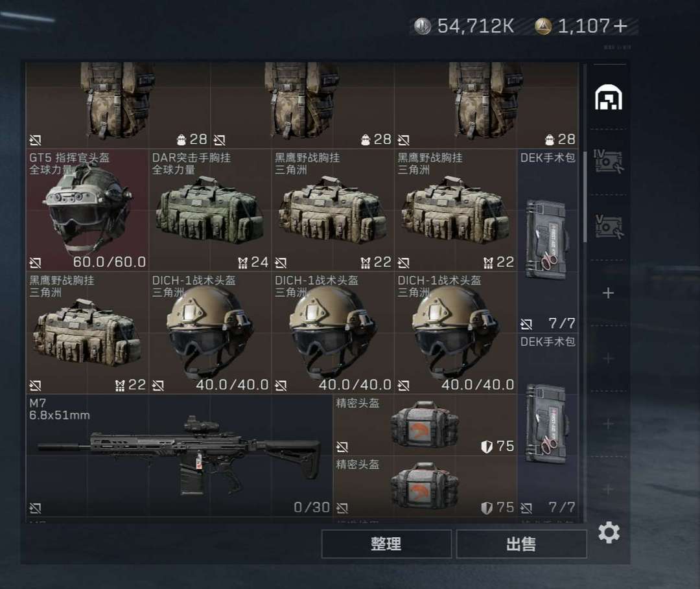Select the lower DEK手术包 surgical kit

point(548,425)
